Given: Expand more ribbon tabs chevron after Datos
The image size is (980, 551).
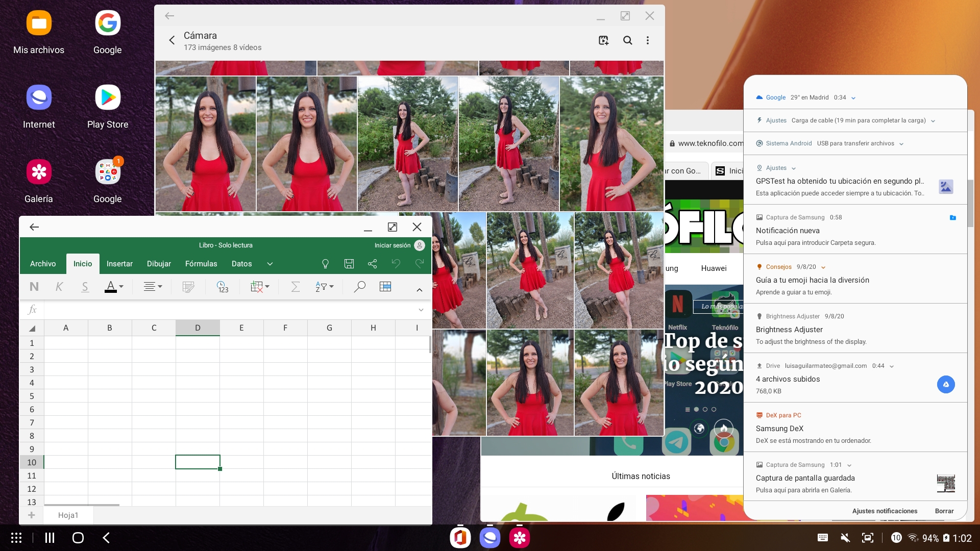Looking at the screenshot, I should point(270,264).
